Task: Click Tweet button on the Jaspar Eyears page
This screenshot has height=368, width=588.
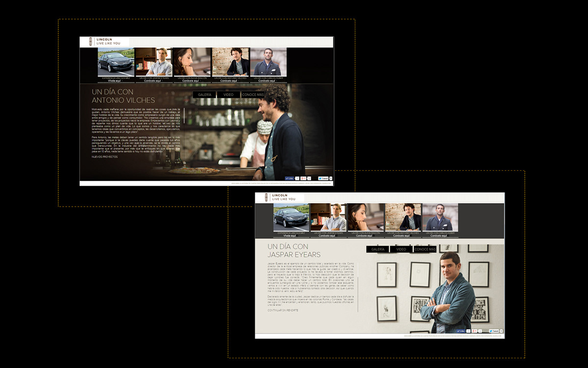Action: [494, 331]
